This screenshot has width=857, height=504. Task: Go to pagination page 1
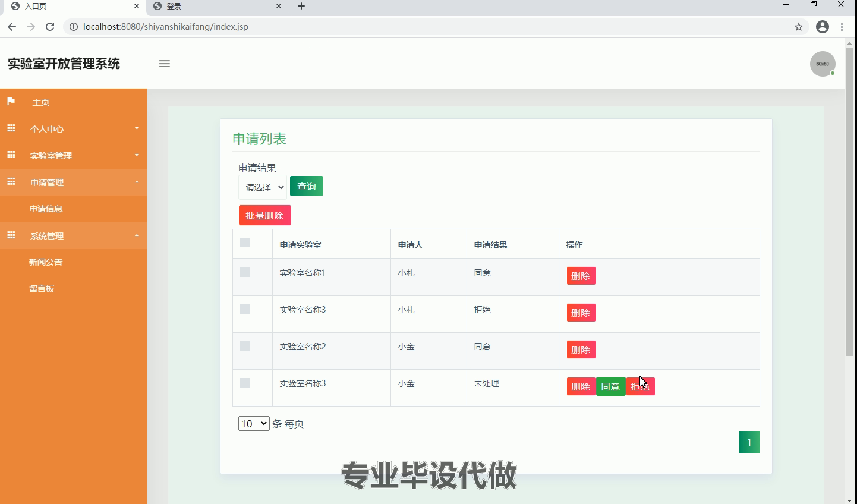click(x=749, y=442)
